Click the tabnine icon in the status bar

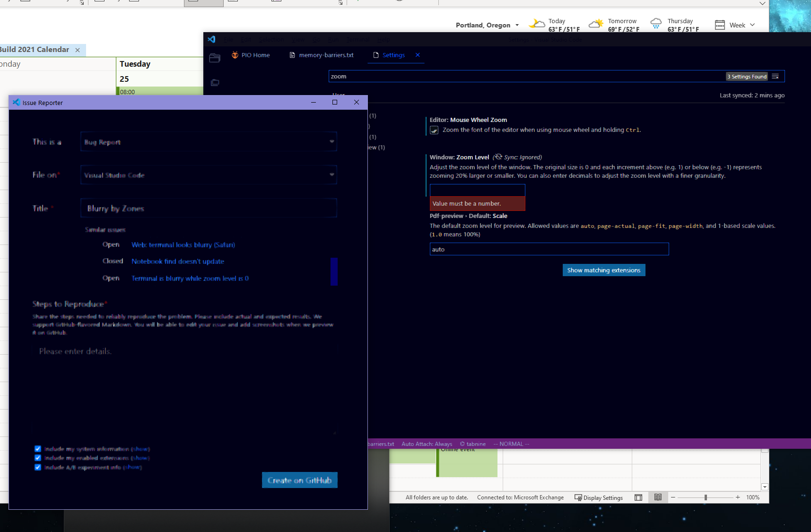[462, 444]
